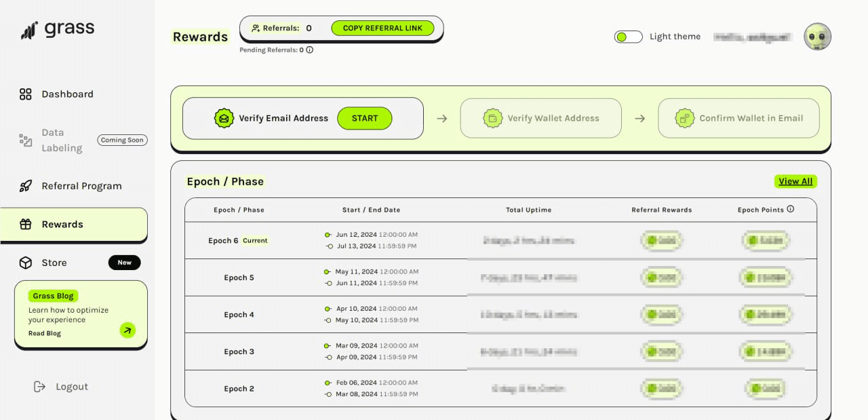868x420 pixels.
Task: Click the Grass logo icon
Action: (29, 30)
